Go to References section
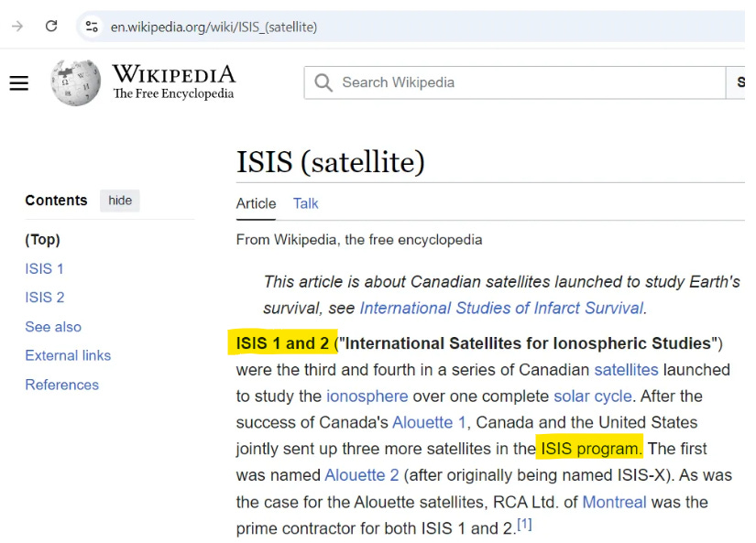 click(61, 385)
